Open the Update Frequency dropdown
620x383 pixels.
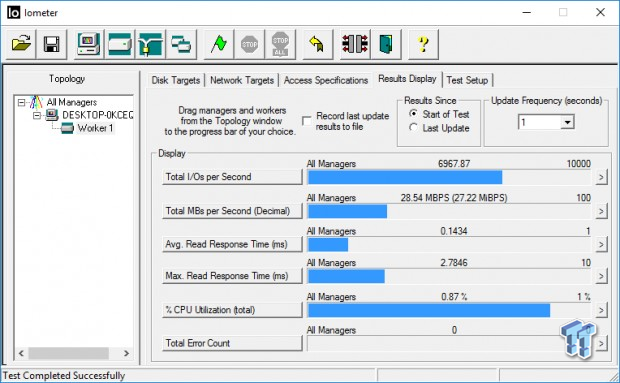click(567, 122)
